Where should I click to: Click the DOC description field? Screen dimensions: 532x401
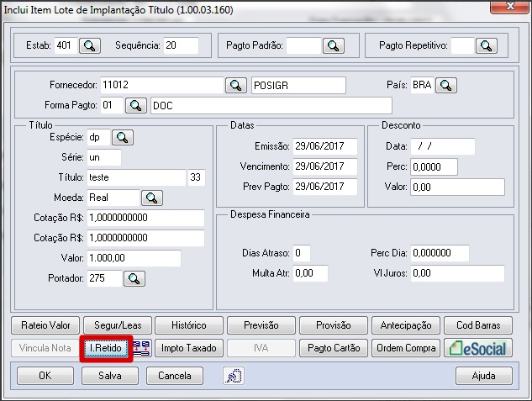271,106
